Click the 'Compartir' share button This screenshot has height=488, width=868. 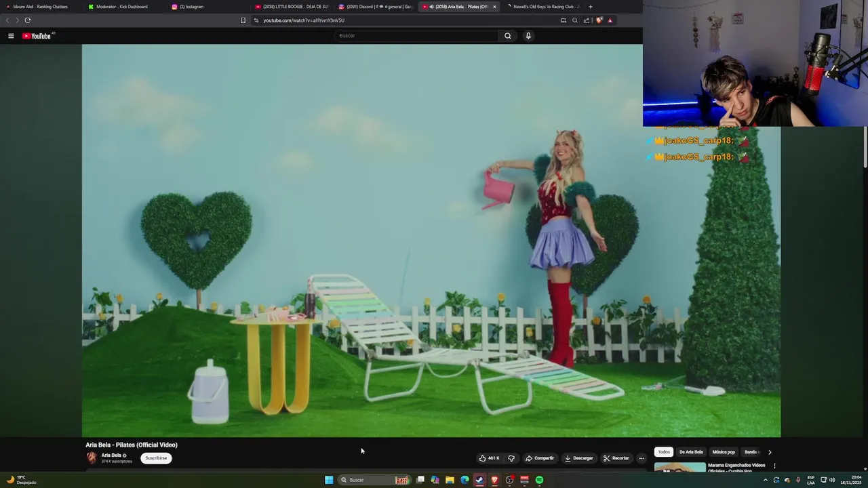[x=540, y=458]
